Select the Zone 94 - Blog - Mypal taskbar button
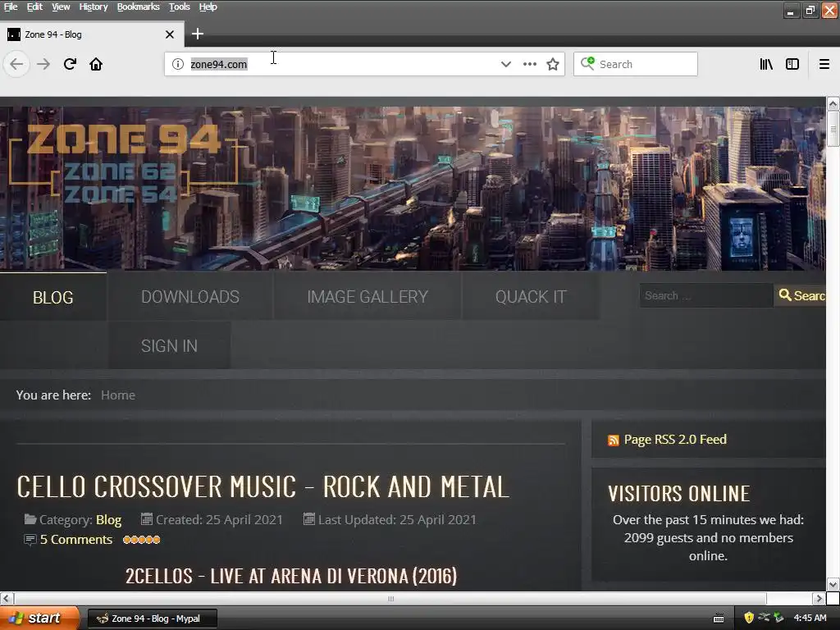 152,619
